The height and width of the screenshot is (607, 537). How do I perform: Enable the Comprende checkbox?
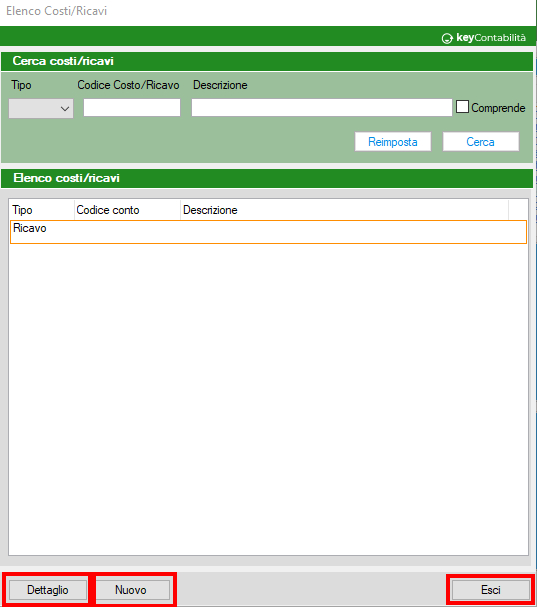coord(462,107)
